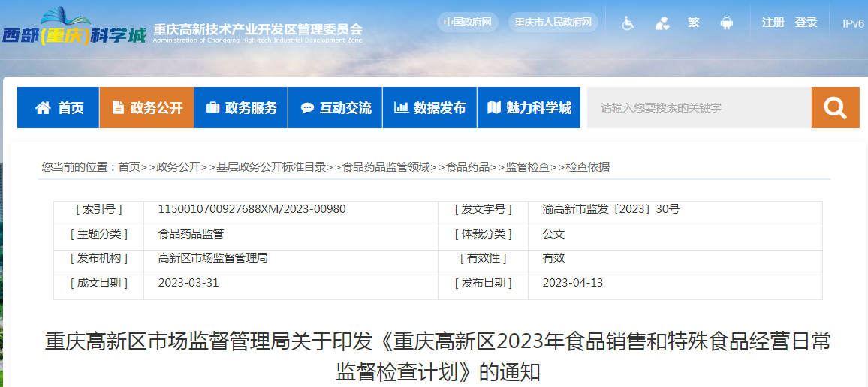Click the search keyword input field

698,108
